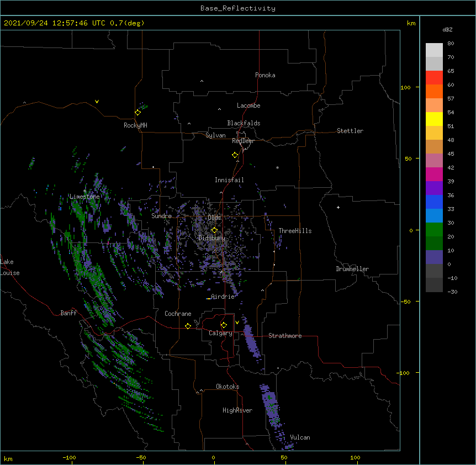The image size is (476, 465).
Task: Pick the green 20-30 dBZ legend swatch
Action: pyautogui.click(x=434, y=230)
